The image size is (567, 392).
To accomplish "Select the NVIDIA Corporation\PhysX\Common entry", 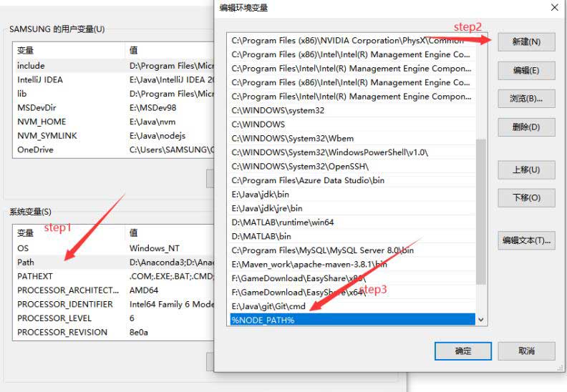I will coord(352,41).
